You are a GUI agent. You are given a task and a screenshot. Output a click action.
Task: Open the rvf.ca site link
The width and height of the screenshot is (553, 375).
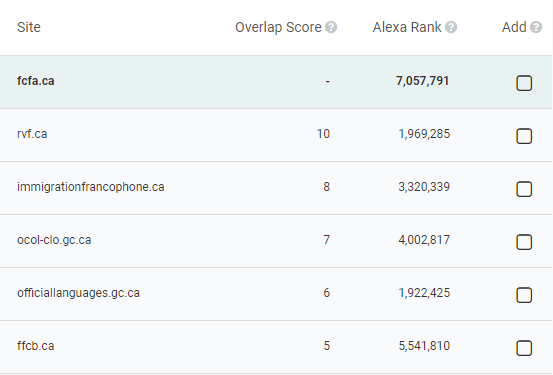[32, 134]
